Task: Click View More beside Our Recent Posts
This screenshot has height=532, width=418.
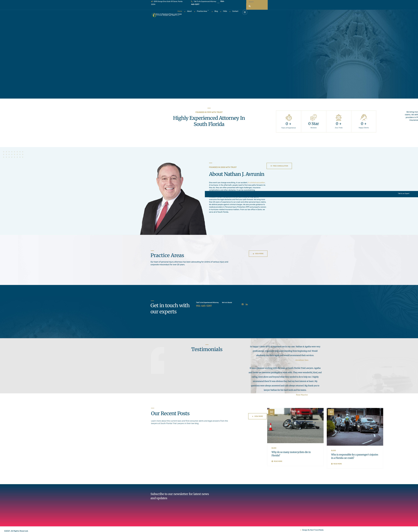Action: click(257, 416)
